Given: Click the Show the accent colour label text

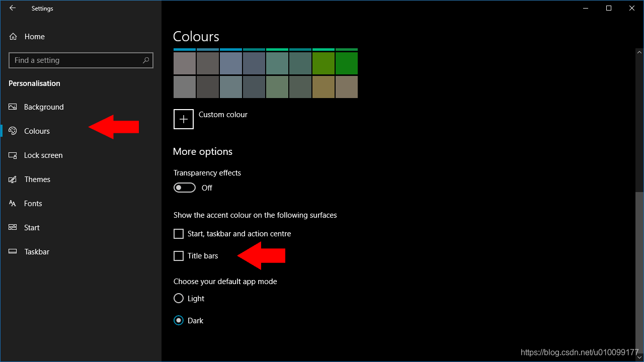Looking at the screenshot, I should pyautogui.click(x=255, y=215).
